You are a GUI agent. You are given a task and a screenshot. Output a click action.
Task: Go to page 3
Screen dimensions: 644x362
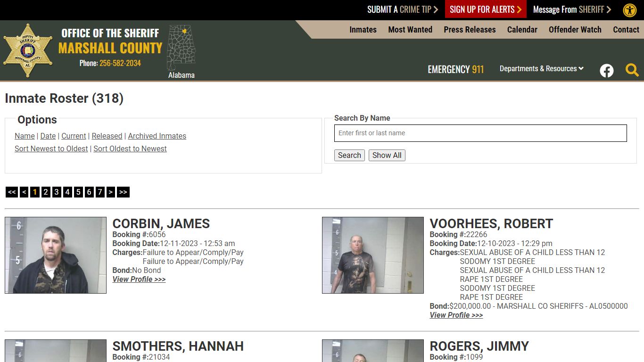57,192
